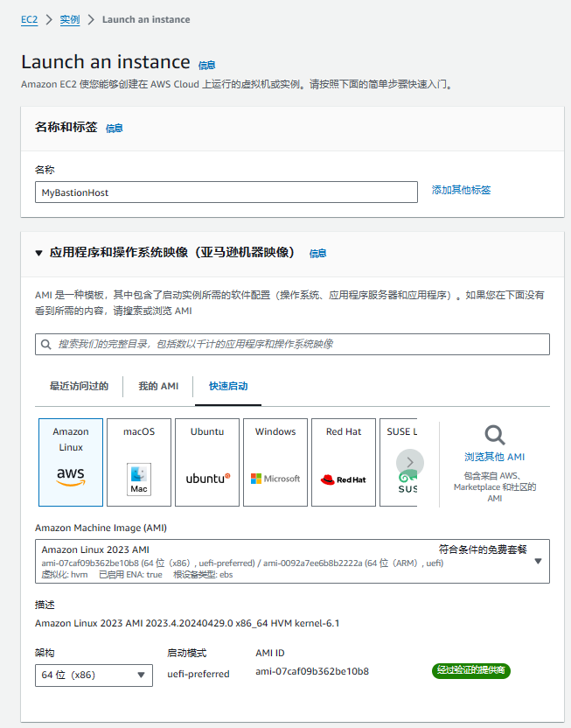This screenshot has height=728, width=571.
Task: Go to 实例 in the breadcrumb
Action: point(70,19)
